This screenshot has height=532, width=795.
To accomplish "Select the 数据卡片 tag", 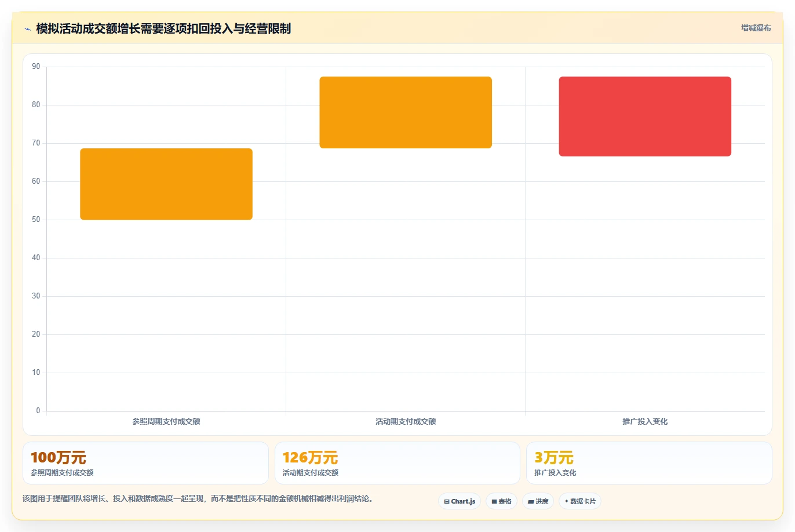I will [x=580, y=501].
